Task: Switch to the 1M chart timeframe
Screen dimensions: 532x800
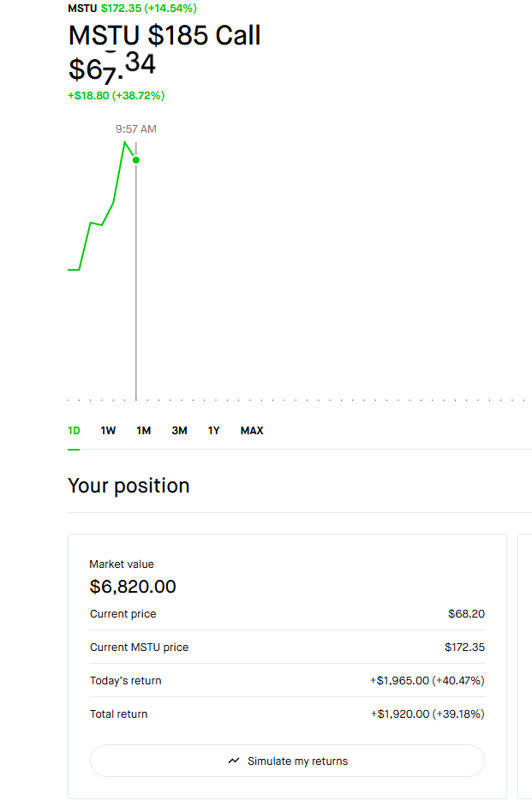Action: tap(143, 431)
